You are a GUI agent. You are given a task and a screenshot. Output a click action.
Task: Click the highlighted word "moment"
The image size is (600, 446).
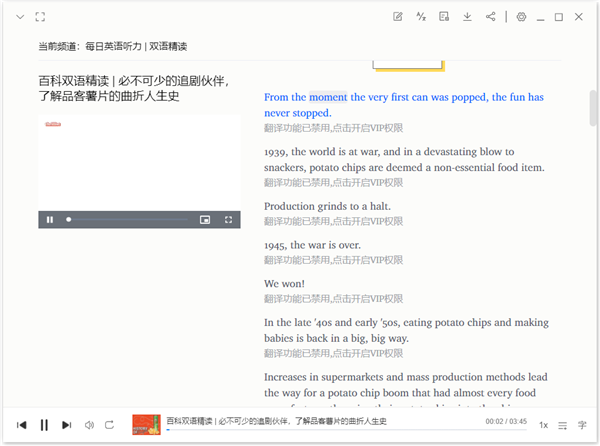[x=328, y=97]
